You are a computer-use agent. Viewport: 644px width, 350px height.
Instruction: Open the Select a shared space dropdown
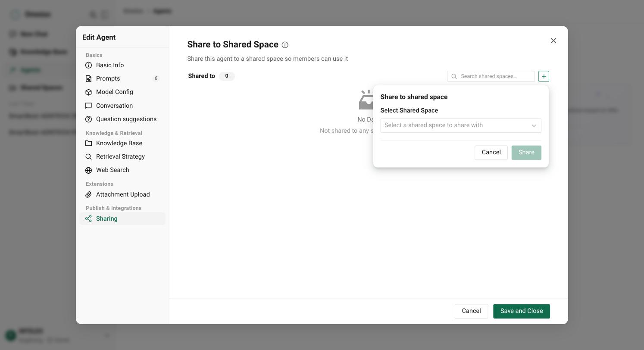[x=461, y=125]
